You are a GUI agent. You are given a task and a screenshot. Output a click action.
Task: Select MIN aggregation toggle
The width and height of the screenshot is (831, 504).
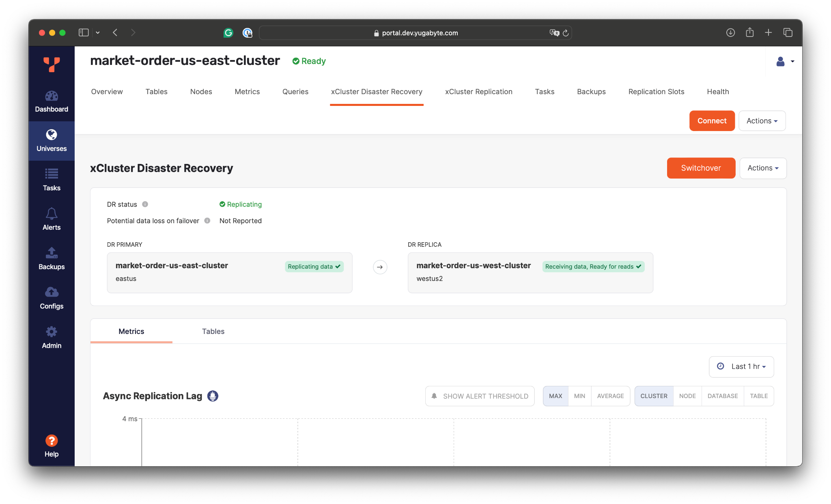tap(579, 396)
